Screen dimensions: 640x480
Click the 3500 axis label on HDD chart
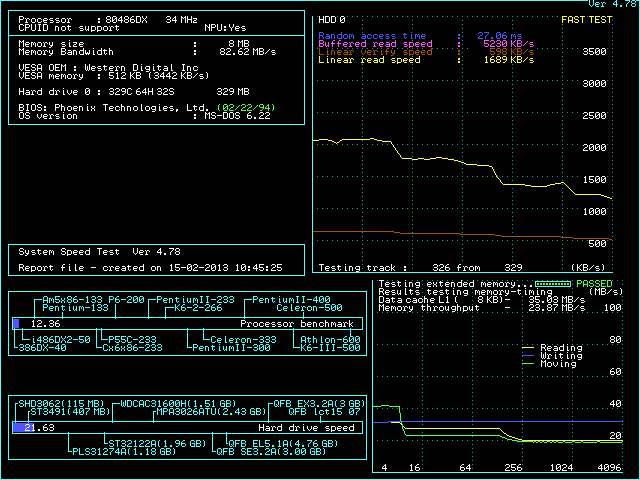tap(594, 52)
